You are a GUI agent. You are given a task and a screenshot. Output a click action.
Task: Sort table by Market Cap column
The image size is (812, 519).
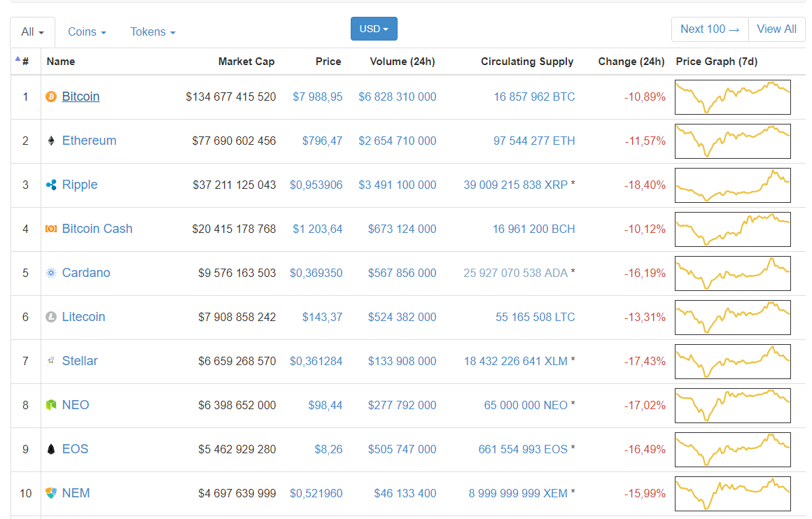[246, 62]
